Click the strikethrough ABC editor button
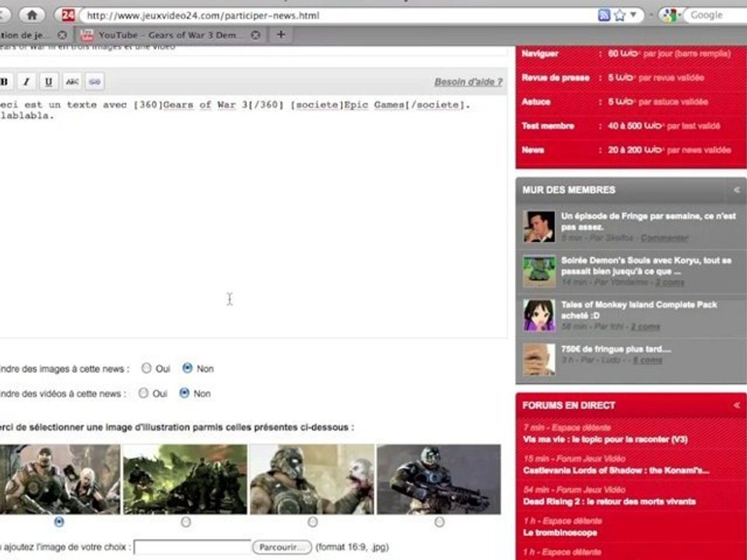Image resolution: width=747 pixels, height=560 pixels. coord(72,82)
